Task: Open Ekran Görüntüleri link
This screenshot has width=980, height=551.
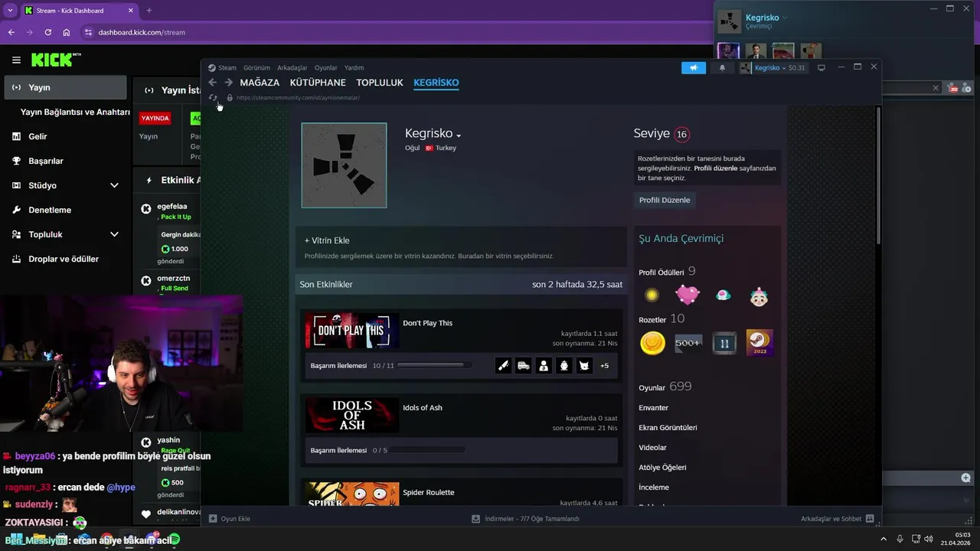Action: 668,428
